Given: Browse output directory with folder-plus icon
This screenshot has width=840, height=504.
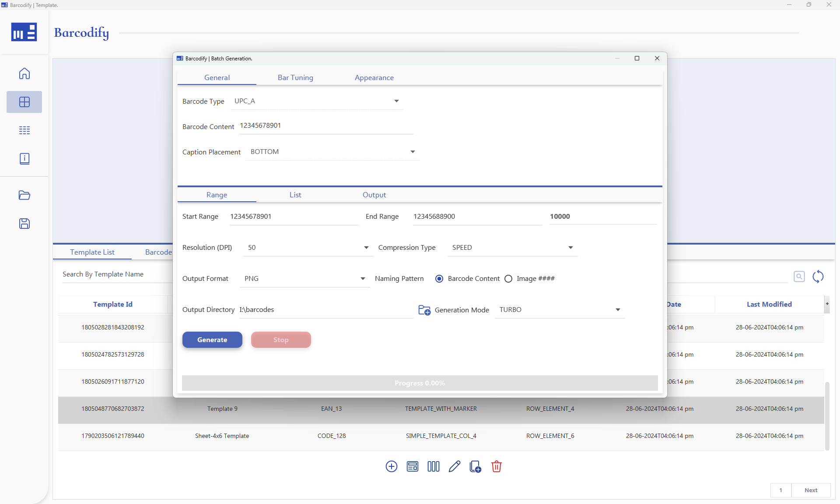Looking at the screenshot, I should click(x=424, y=310).
